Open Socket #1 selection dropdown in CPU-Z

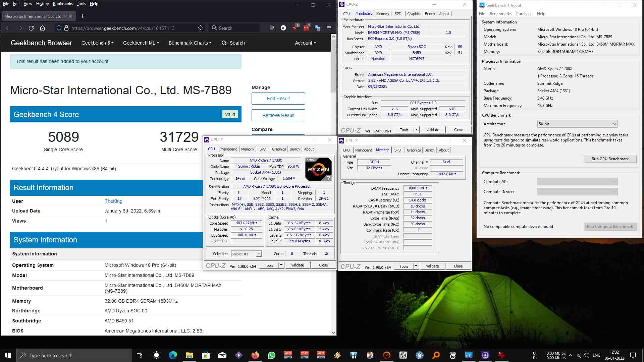click(246, 254)
